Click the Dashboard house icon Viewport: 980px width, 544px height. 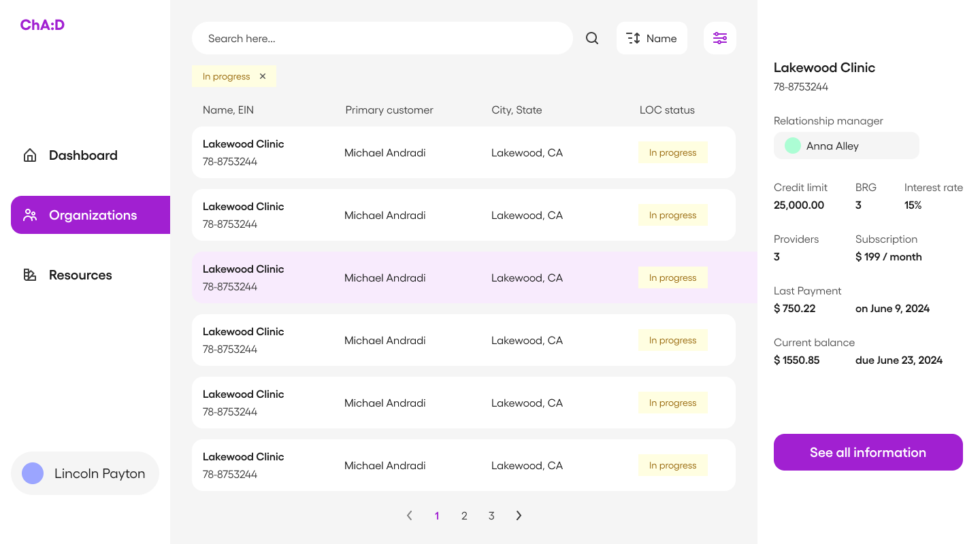pyautogui.click(x=30, y=155)
